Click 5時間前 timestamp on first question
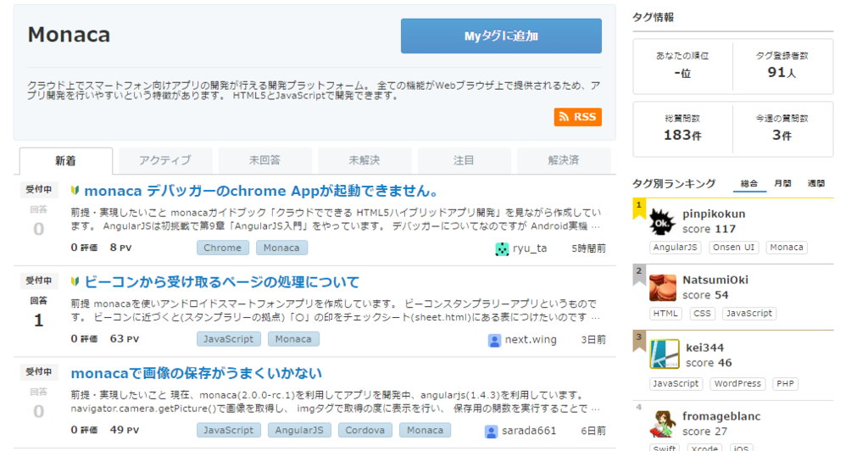Viewport: 868px width, 451px height. (x=588, y=249)
